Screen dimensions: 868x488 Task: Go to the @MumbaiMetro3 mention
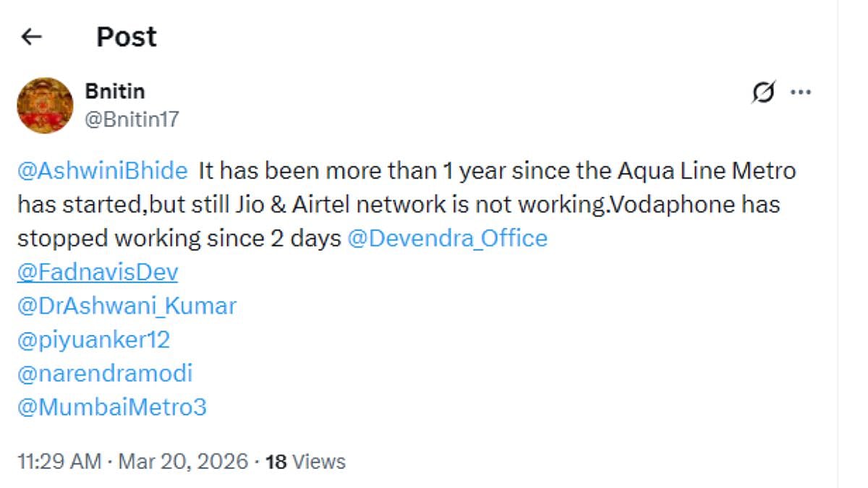pyautogui.click(x=112, y=407)
